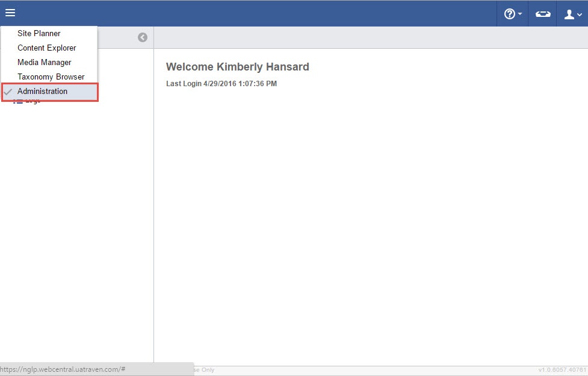
Task: Click the help question mark icon
Action: pyautogui.click(x=509, y=14)
